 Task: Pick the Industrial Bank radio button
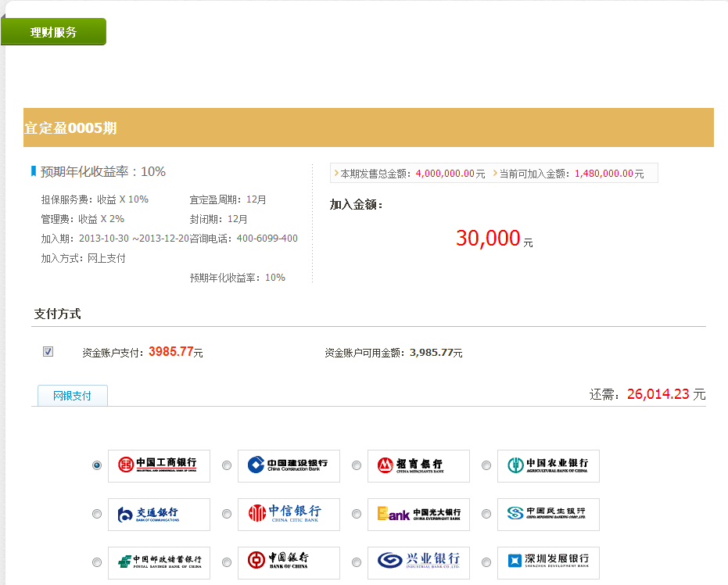tap(357, 562)
